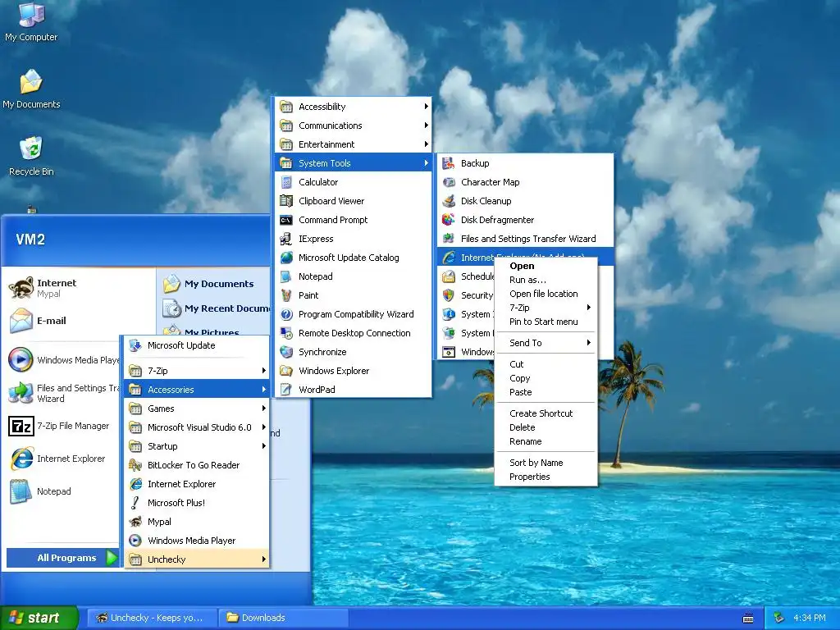Screen dimensions: 840x630
Task: Expand the 7-Zip programs folder
Action: point(196,371)
